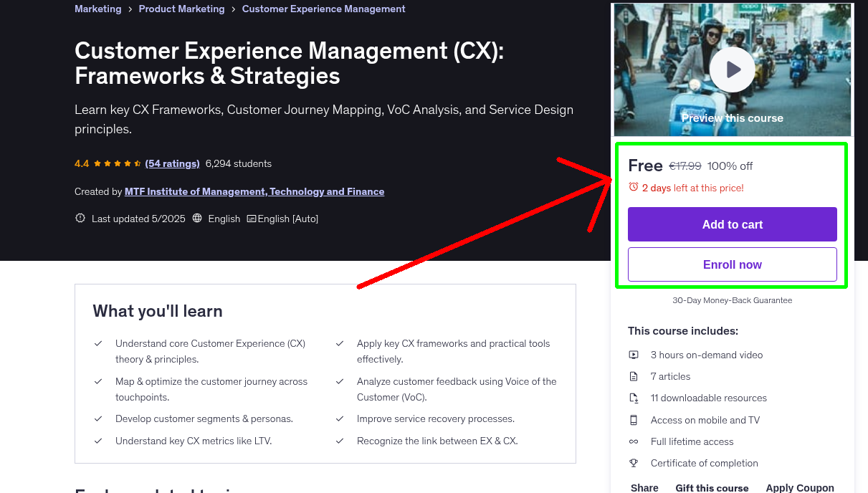Share this course
The image size is (868, 493).
(644, 487)
